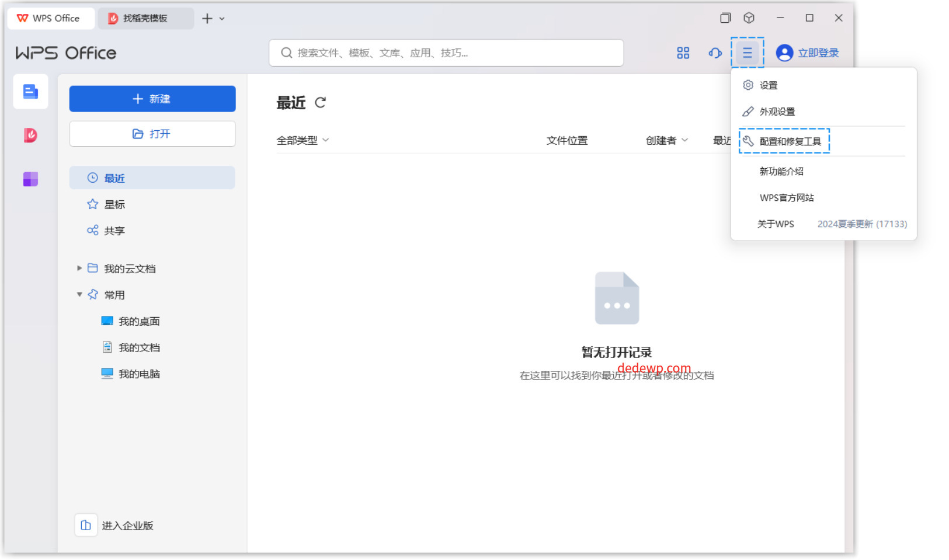949x560 pixels.
Task: Close the WPS Office window
Action: (839, 18)
